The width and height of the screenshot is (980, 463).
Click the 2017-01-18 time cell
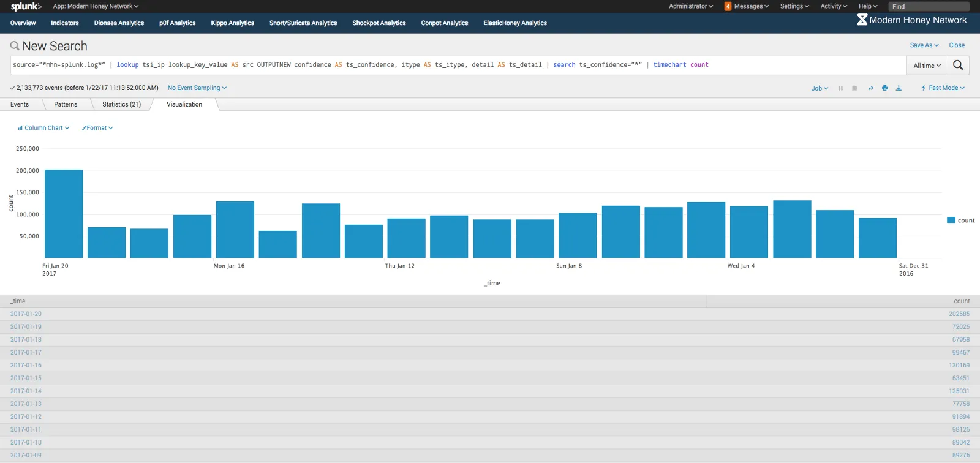click(26, 340)
